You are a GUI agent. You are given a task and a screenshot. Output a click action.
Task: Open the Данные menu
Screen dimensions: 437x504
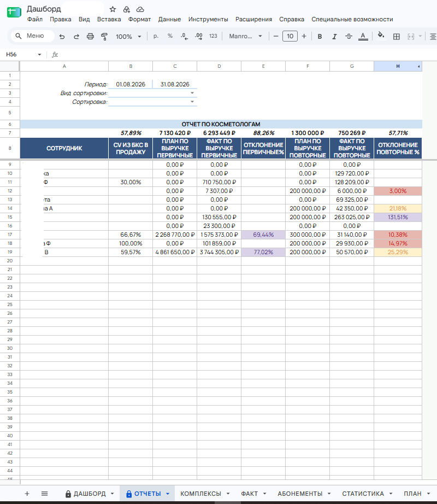coord(169,19)
